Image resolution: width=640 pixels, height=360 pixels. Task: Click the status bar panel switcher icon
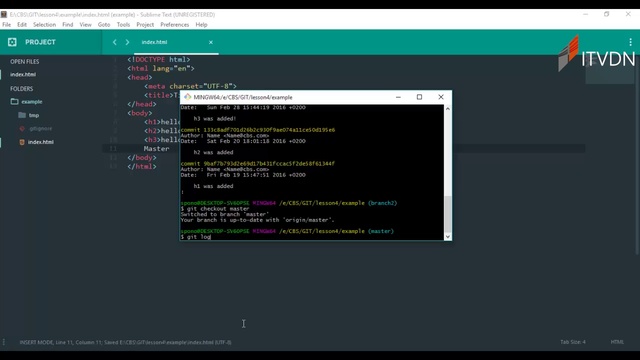tap(4, 342)
